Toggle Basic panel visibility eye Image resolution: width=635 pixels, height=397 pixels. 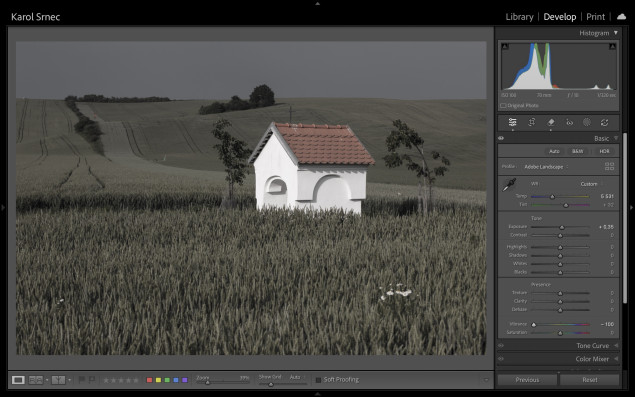click(x=501, y=138)
